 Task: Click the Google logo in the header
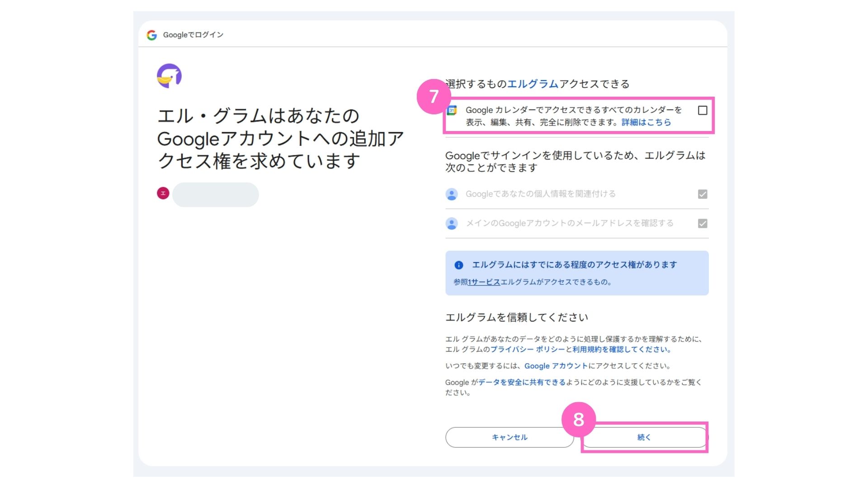(152, 35)
